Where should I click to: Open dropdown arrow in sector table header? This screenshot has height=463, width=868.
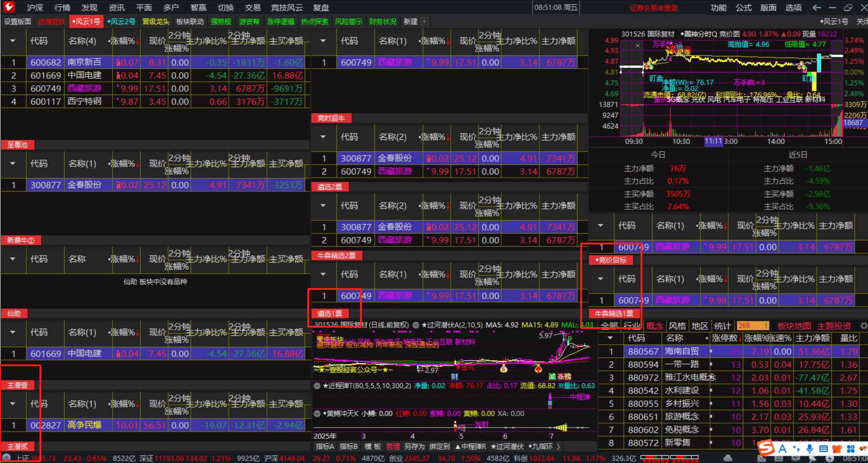tap(610, 338)
